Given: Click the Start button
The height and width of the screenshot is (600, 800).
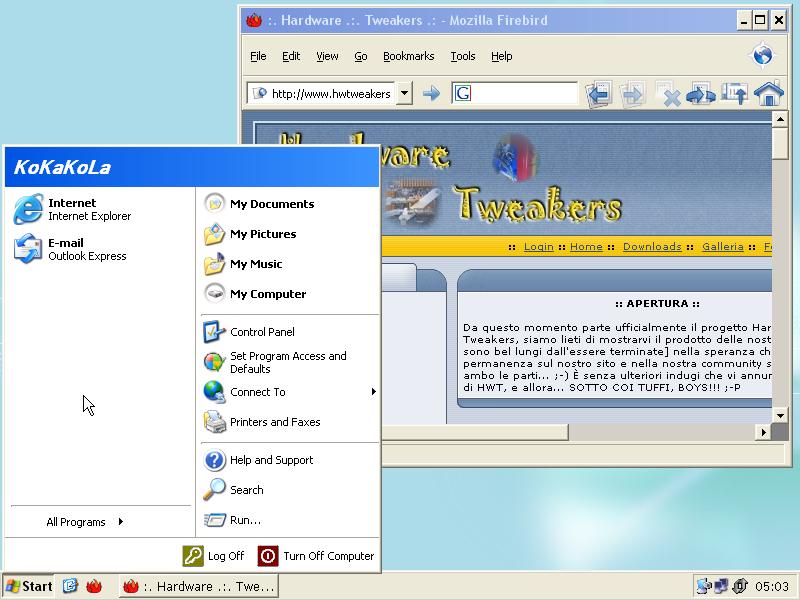Looking at the screenshot, I should coord(29,586).
